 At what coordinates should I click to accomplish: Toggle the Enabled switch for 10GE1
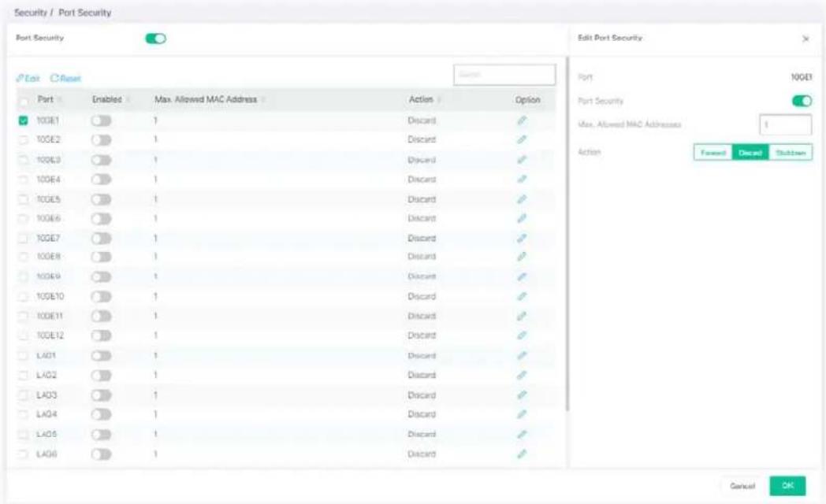click(101, 121)
